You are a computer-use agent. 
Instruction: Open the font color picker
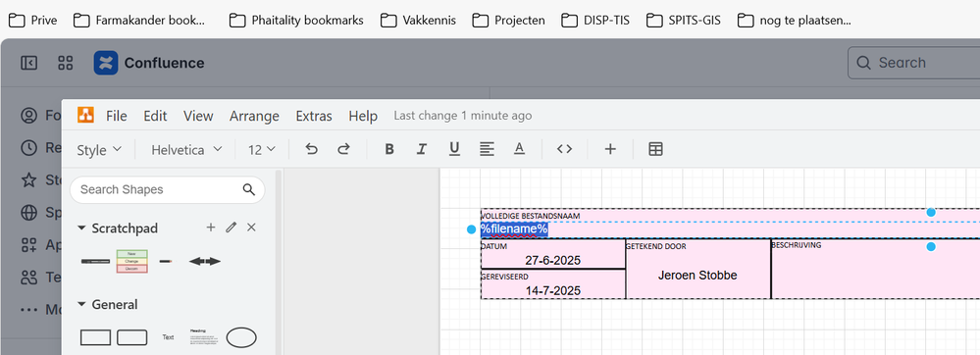[x=519, y=149]
